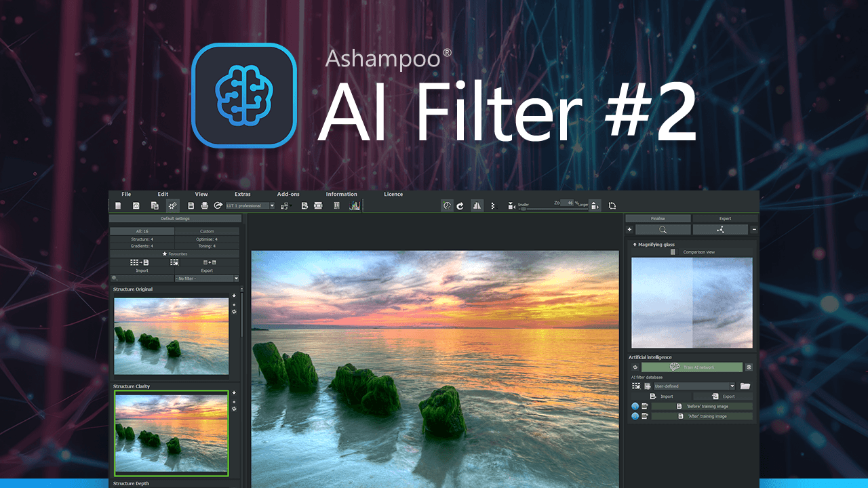Click the preset merge icon above Export

coord(210,262)
